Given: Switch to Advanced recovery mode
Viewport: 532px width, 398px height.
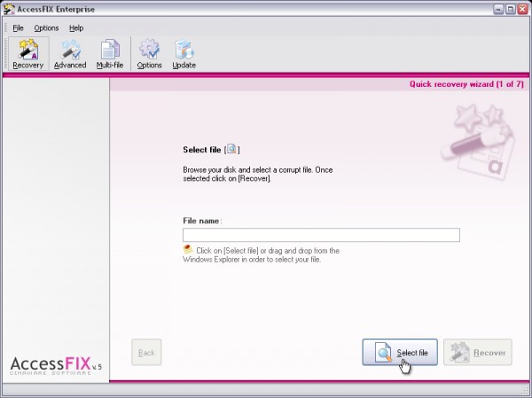Looking at the screenshot, I should pos(70,54).
